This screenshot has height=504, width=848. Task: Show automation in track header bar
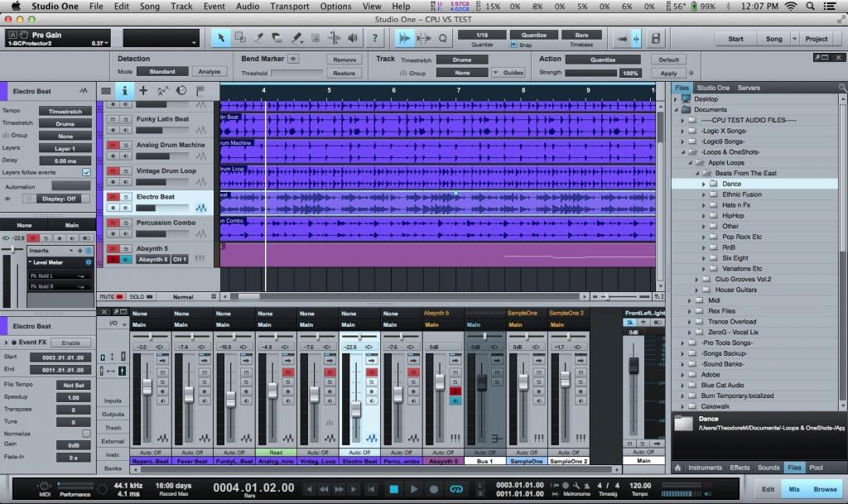coord(162,91)
